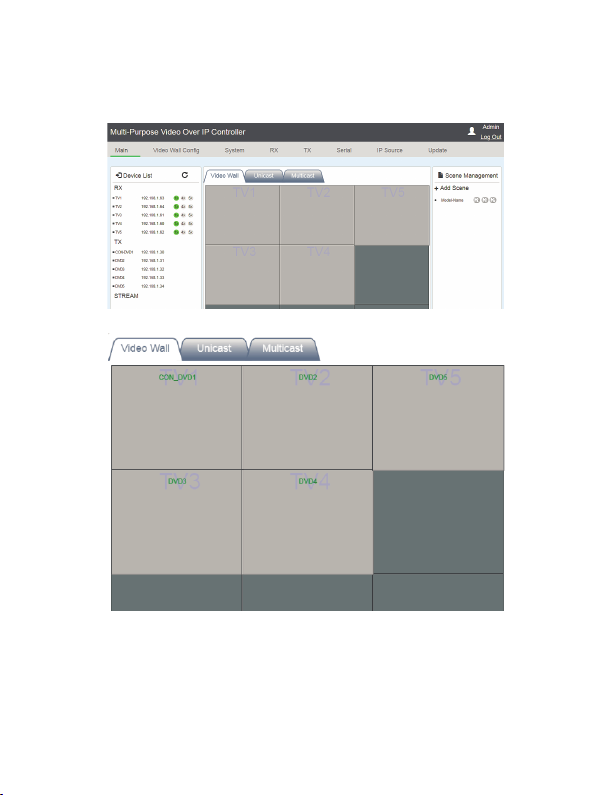Select CON-DVD1 transmitter in device list
Image resolution: width=596 pixels, height=795 pixels.
point(139,252)
